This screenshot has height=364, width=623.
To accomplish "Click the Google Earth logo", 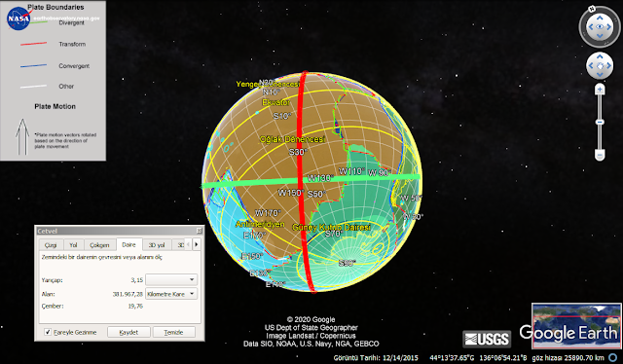I will (568, 333).
